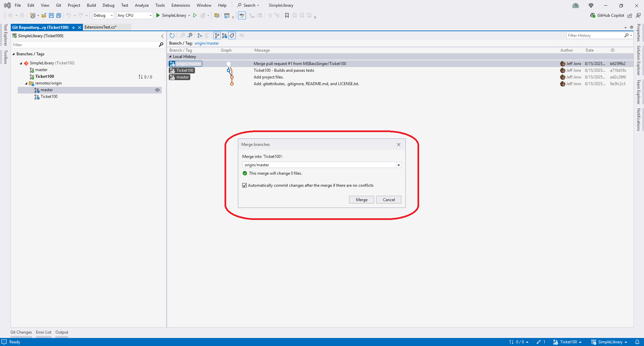The height and width of the screenshot is (346, 644).
Task: Toggle the spell checker abc button
Action: click(242, 15)
